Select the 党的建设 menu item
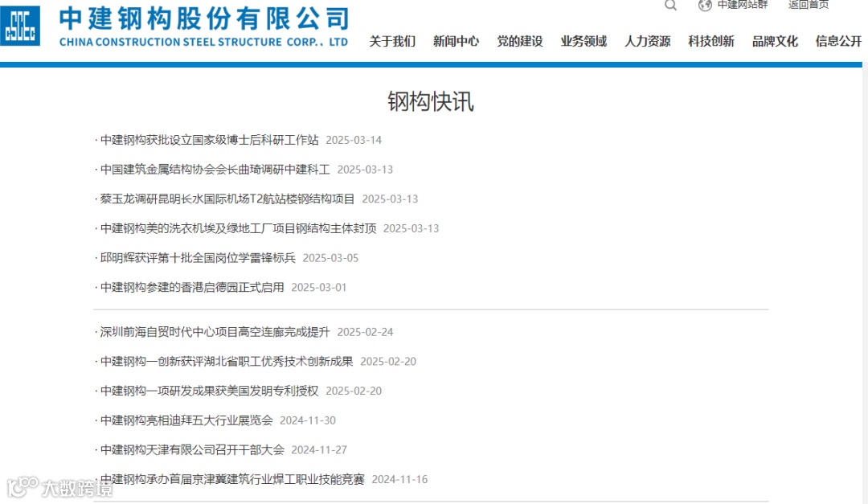This screenshot has width=868, height=504. (x=520, y=42)
